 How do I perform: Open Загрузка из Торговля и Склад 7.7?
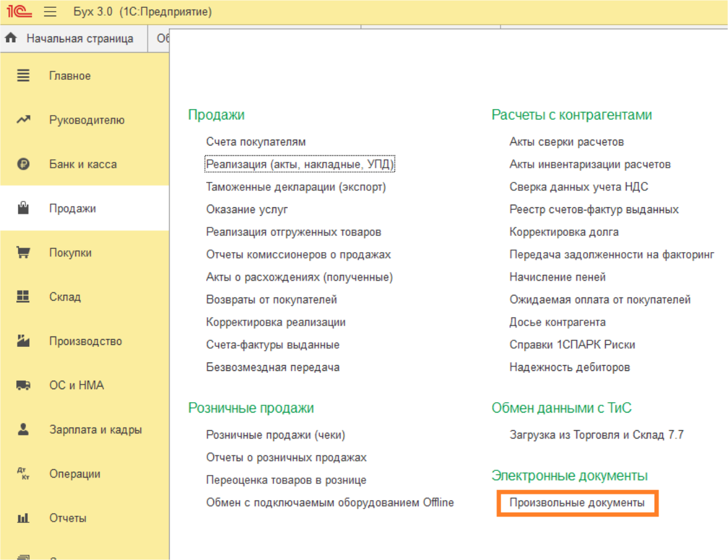click(596, 435)
